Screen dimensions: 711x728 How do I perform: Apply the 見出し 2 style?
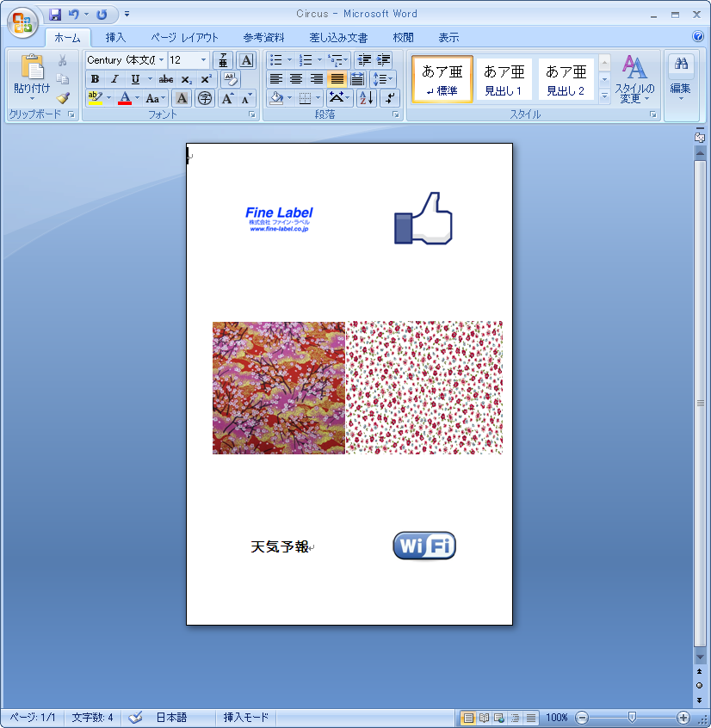tap(566, 79)
